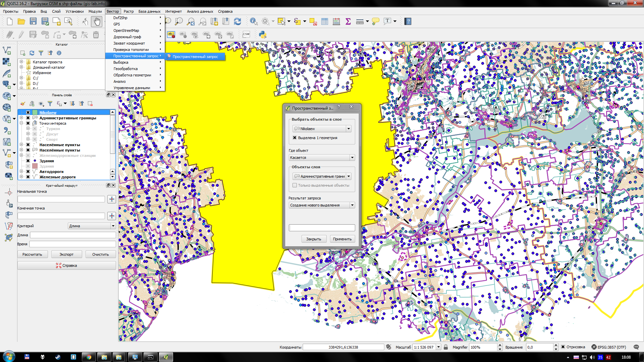Click Zoom Last magnifier icon

(191, 21)
